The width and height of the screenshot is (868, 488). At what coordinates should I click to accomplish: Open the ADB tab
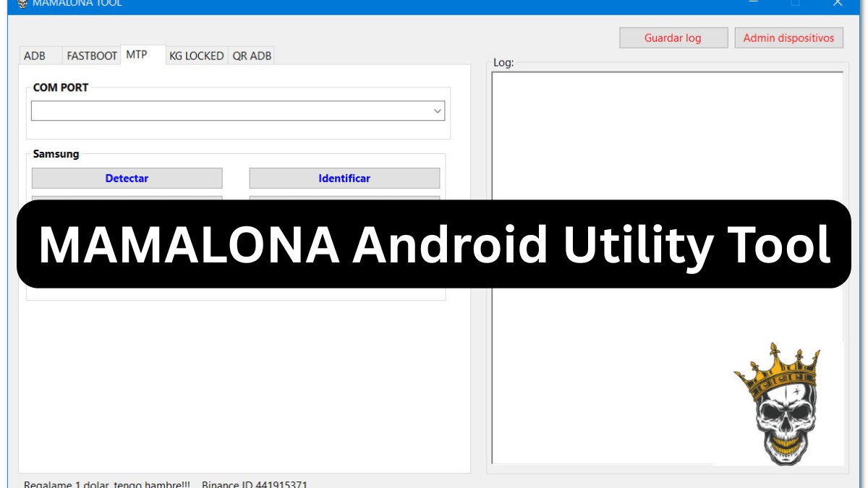point(35,56)
